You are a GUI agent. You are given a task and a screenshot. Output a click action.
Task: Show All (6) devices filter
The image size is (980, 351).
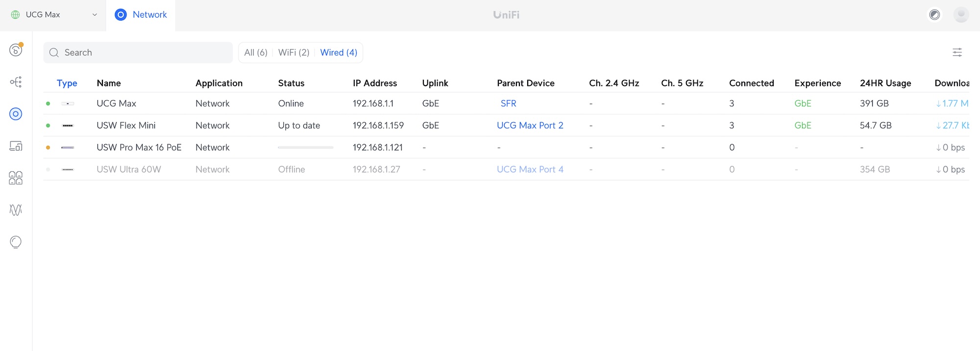(x=256, y=53)
